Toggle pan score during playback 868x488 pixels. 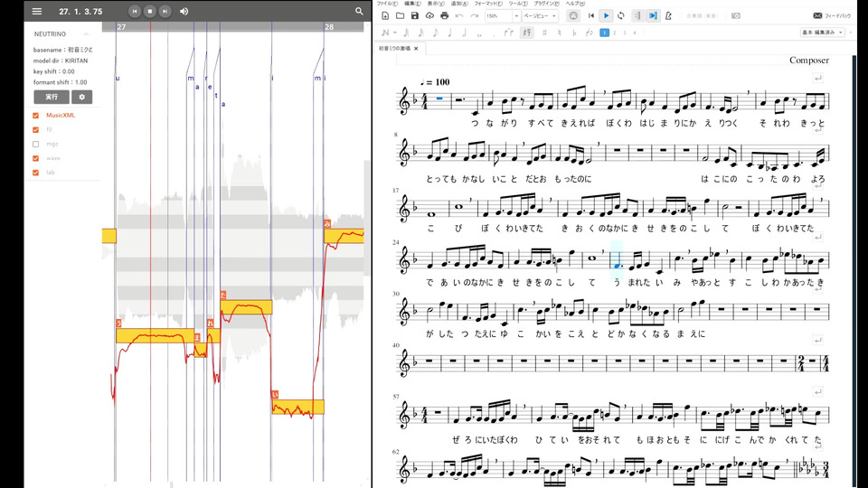tap(653, 16)
